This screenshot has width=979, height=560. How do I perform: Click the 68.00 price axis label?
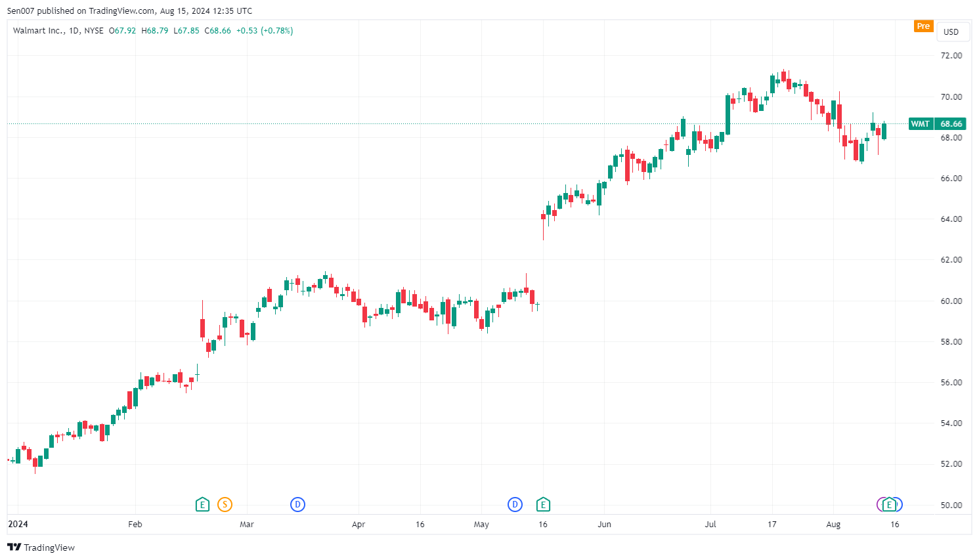pyautogui.click(x=951, y=137)
